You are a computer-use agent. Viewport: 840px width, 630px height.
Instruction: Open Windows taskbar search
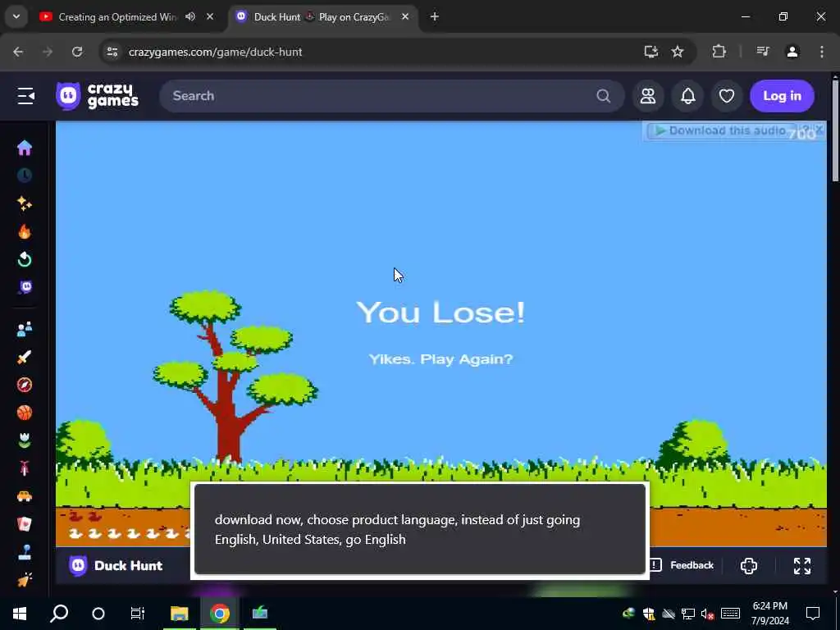click(59, 614)
